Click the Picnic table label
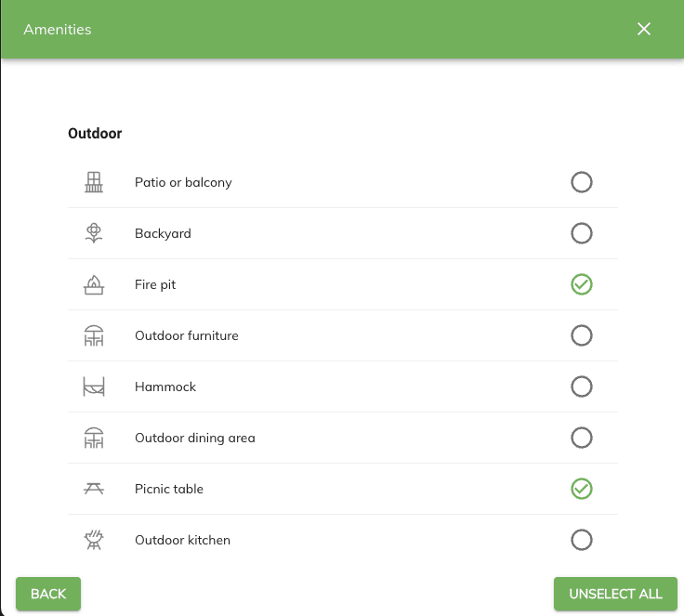This screenshot has width=684, height=616. click(169, 489)
